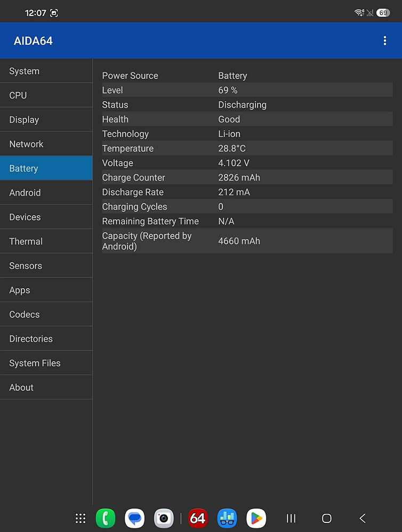View the Sensors section
The width and height of the screenshot is (402, 532).
pyautogui.click(x=46, y=266)
